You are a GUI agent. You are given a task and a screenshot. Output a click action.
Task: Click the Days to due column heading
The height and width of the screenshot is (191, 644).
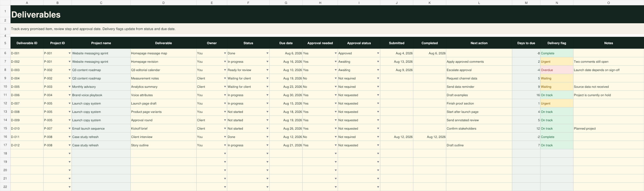pyautogui.click(x=526, y=43)
